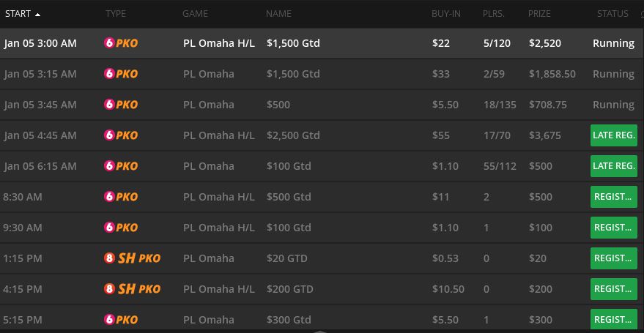Click the 6 PKO icon on 8:30 AM row

[x=121, y=197]
